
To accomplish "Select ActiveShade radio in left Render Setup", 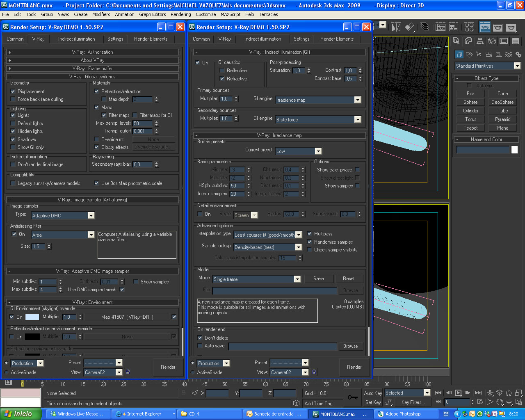I will [x=7, y=372].
